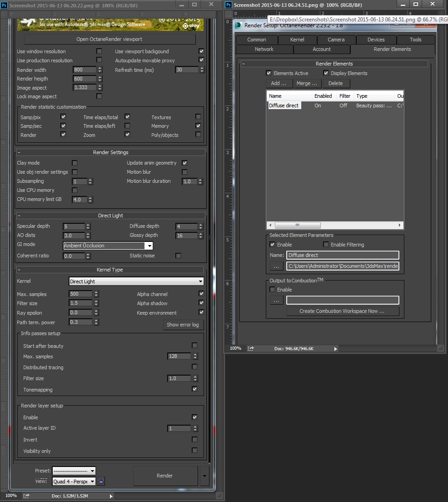This screenshot has width=448, height=502.
Task: Open the Camera tab
Action: (336, 40)
